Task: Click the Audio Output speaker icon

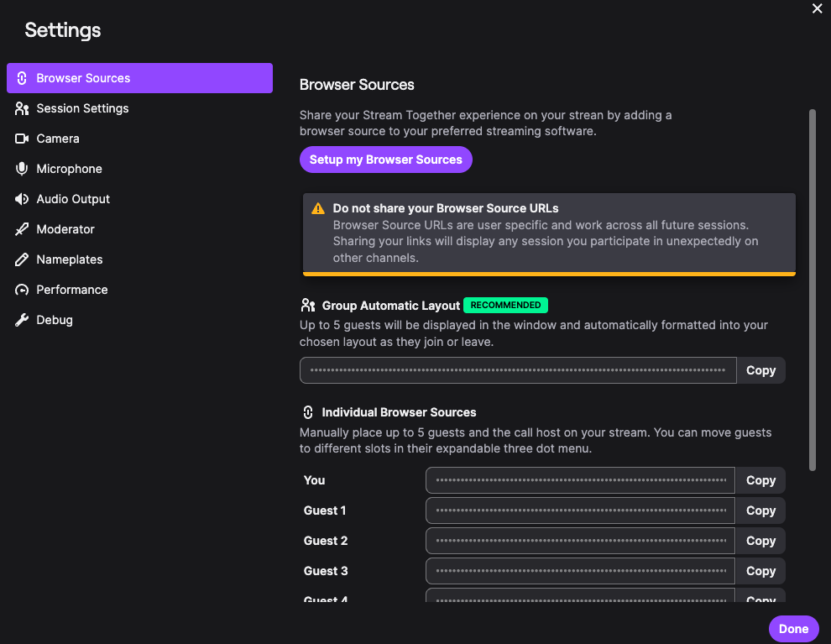Action: coord(22,199)
